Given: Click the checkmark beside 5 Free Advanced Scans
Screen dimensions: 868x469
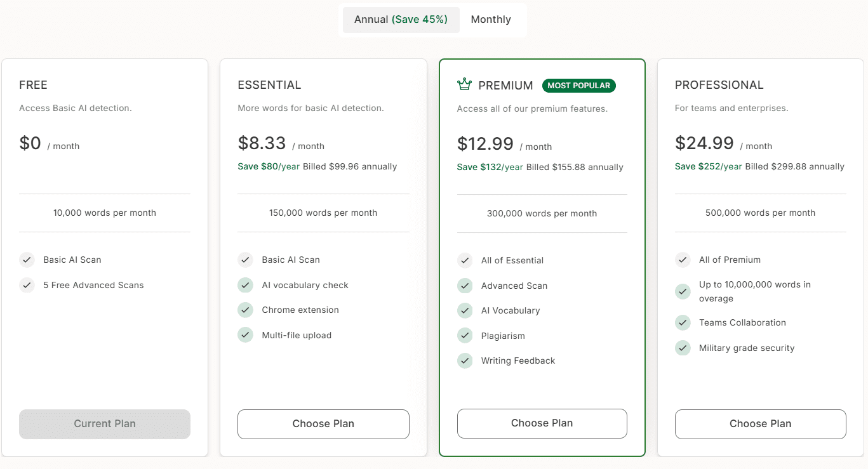Looking at the screenshot, I should point(27,285).
